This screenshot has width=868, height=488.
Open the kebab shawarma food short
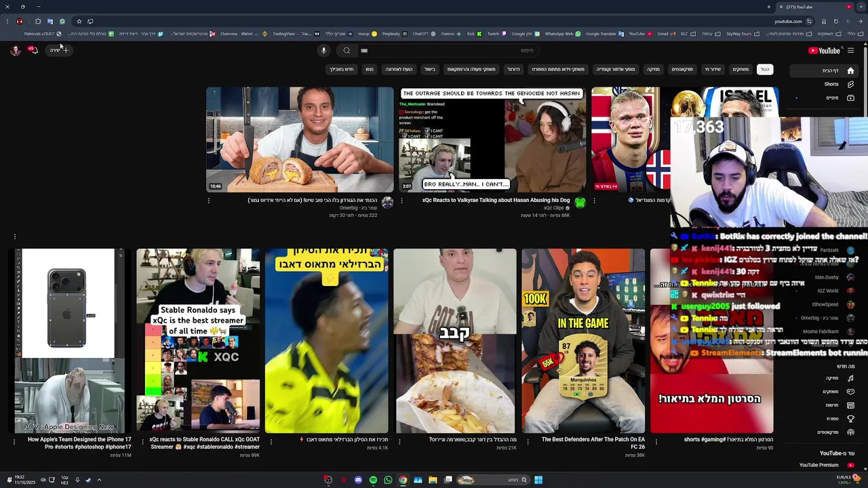(x=454, y=341)
